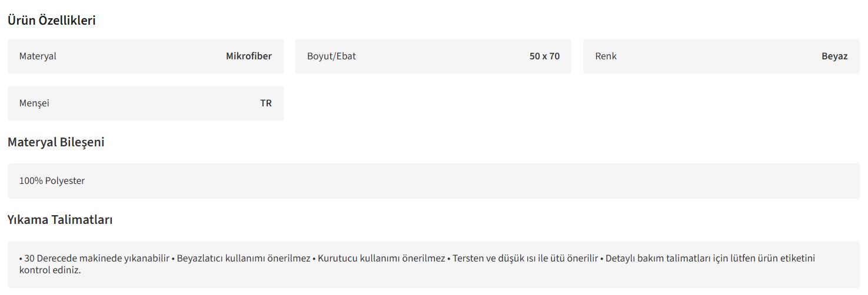Select the Beyazlatıcı kullanımı önerilmez instruction

pos(243,259)
